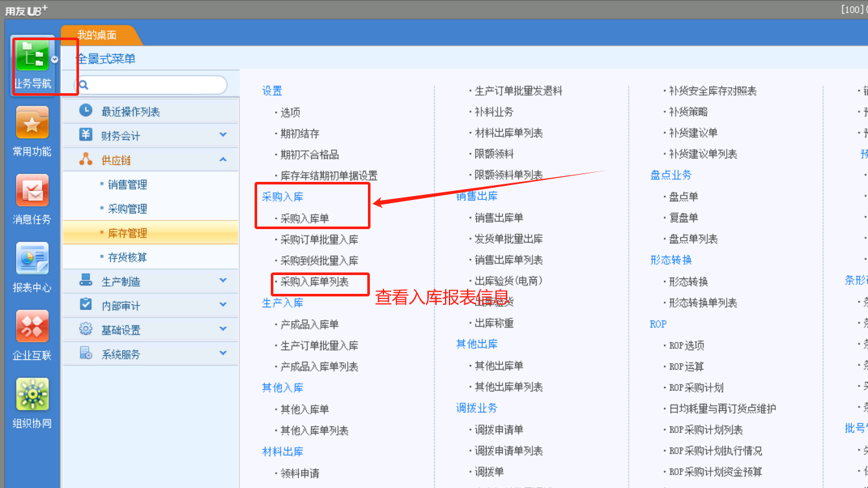This screenshot has height=488, width=868.
Task: Expand the 财务会计 chevron
Action: [x=223, y=135]
